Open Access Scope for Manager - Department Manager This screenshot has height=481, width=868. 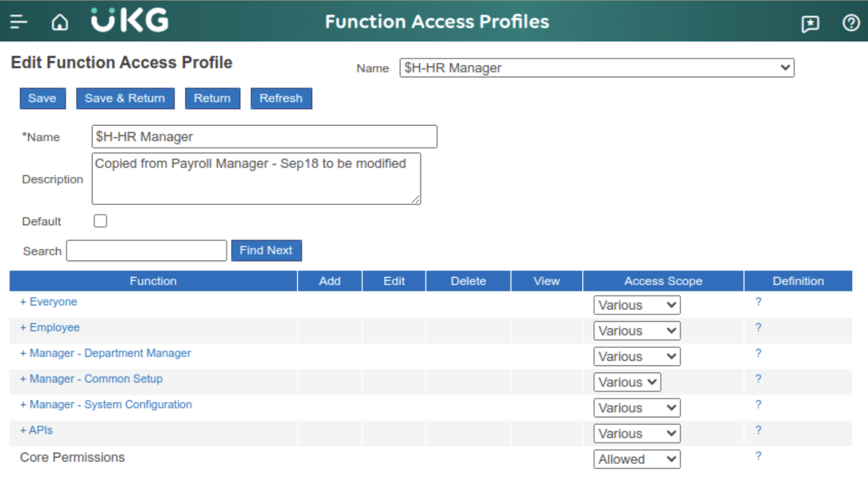(637, 357)
